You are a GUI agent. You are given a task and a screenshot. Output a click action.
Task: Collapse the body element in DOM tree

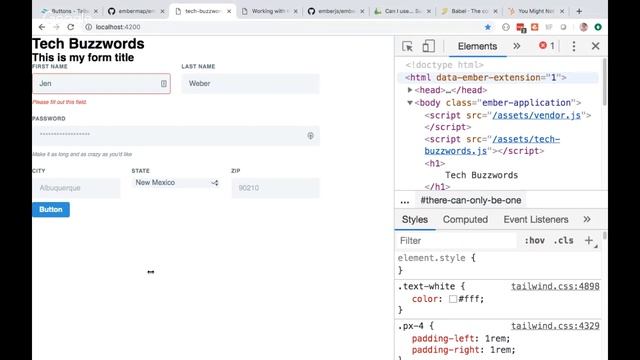[x=410, y=103]
